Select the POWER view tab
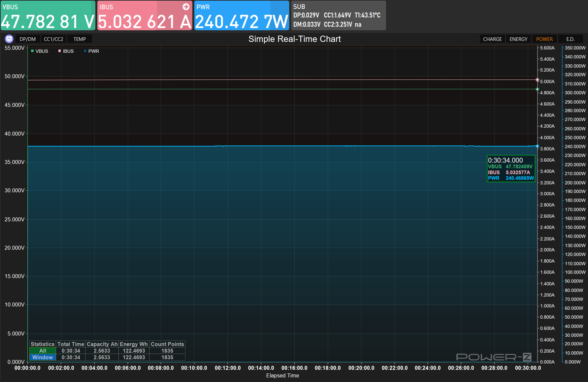 pyautogui.click(x=544, y=39)
